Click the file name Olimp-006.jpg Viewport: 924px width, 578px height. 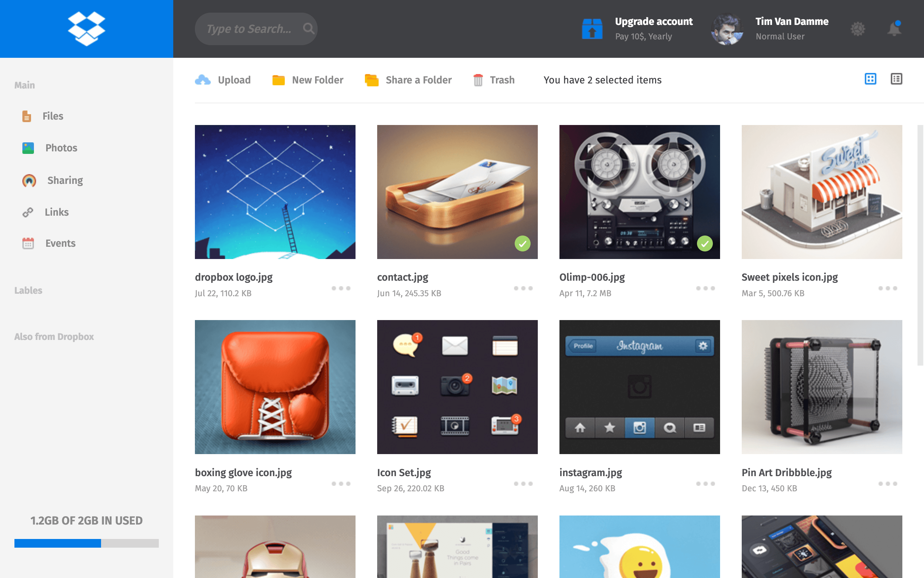pos(592,277)
